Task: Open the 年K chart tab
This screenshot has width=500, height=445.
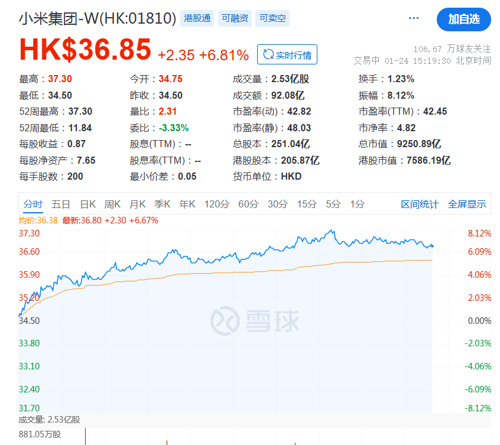Action: click(x=187, y=204)
